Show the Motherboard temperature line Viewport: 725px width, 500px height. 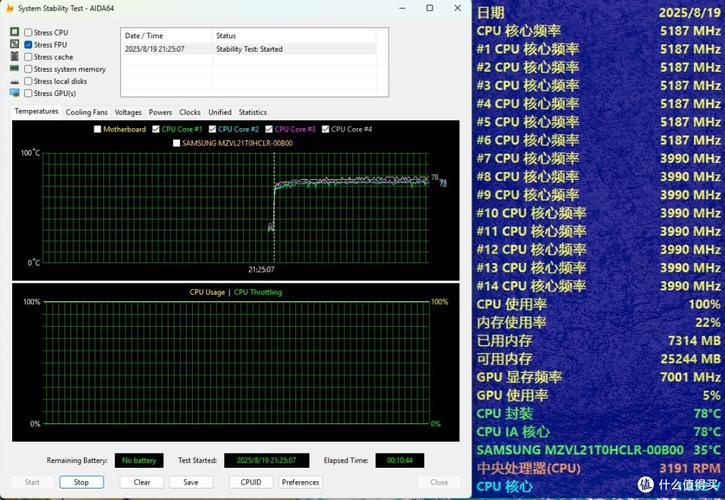point(97,129)
